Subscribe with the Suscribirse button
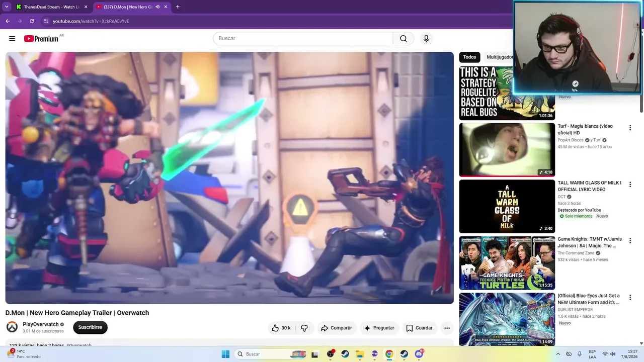The width and height of the screenshot is (644, 362). 90,327
